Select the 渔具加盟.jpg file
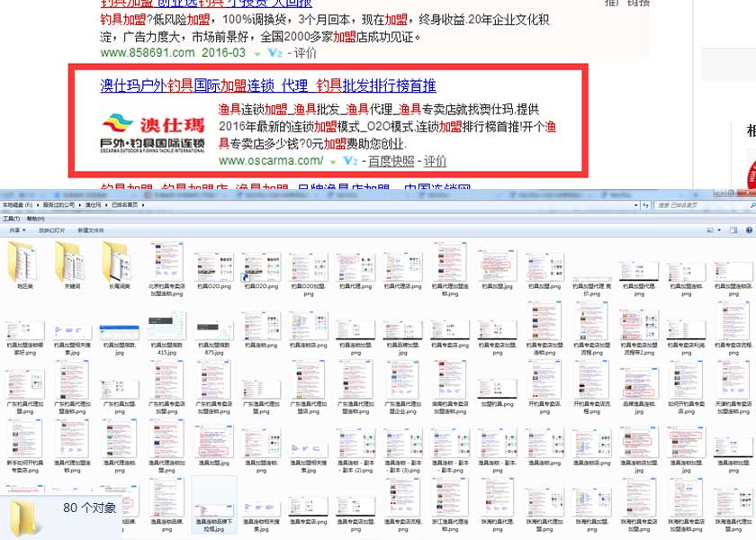This screenshot has height=540, width=756. click(214, 445)
